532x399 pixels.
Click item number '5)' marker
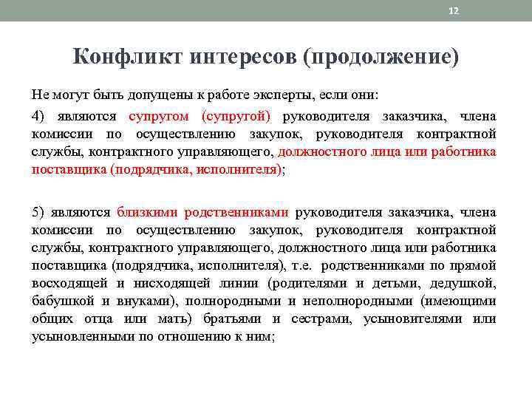[38, 212]
